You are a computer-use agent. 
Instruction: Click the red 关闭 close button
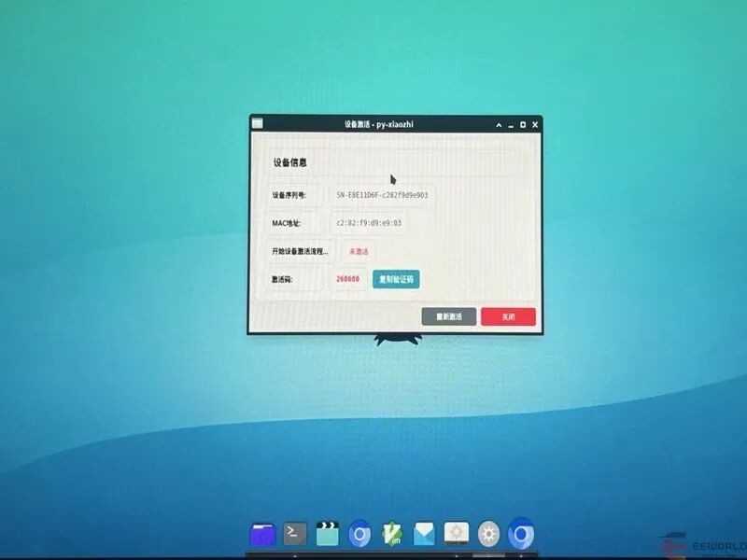pyautogui.click(x=508, y=316)
